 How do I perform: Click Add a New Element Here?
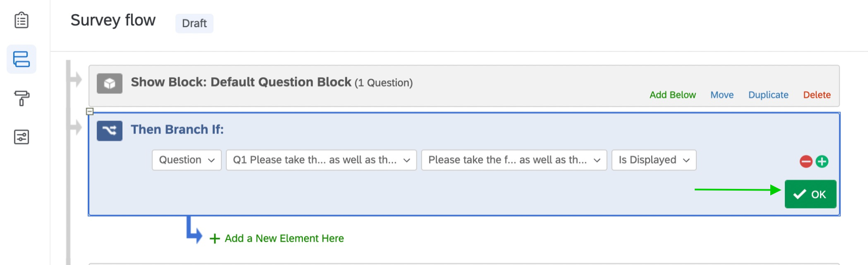(x=284, y=238)
